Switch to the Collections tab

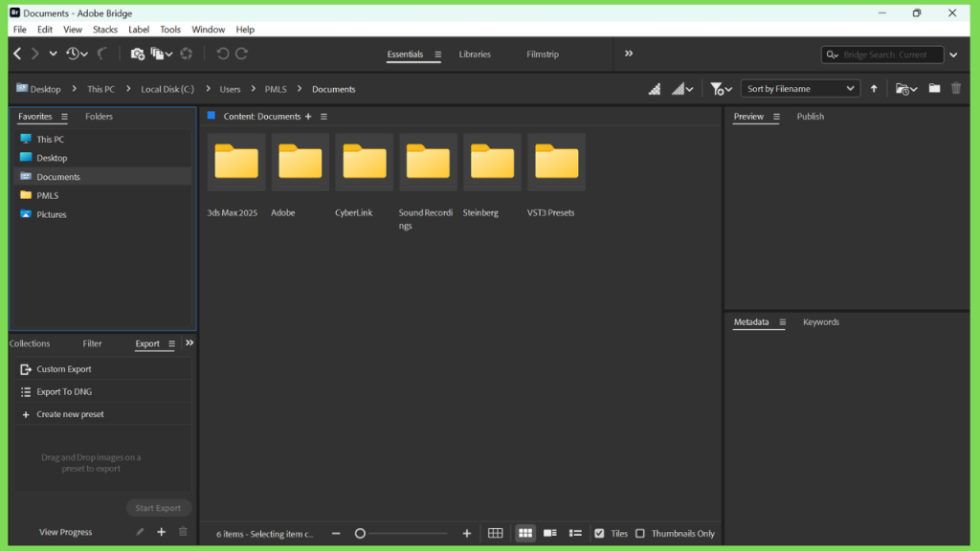pos(30,343)
